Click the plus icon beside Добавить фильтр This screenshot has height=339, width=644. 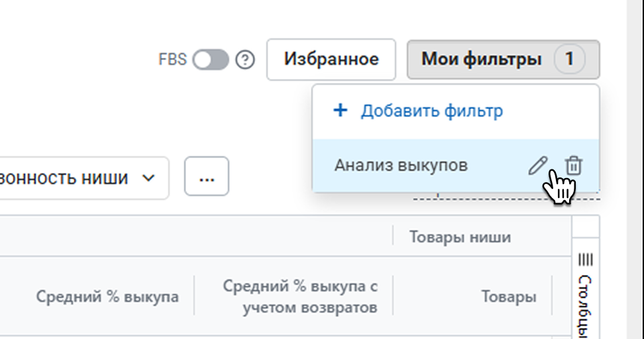(x=340, y=111)
